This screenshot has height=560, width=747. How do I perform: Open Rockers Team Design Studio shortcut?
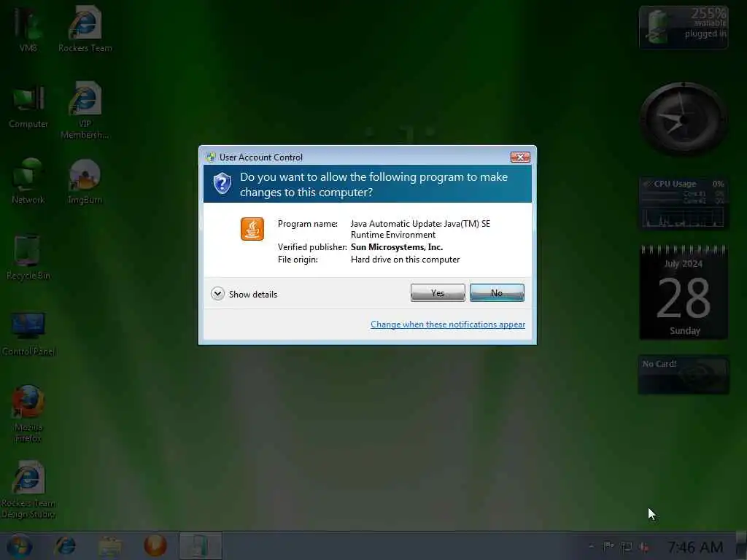click(28, 489)
